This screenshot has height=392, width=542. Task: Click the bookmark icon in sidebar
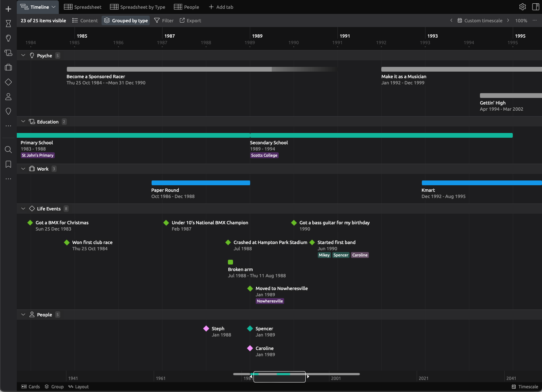pyautogui.click(x=8, y=164)
